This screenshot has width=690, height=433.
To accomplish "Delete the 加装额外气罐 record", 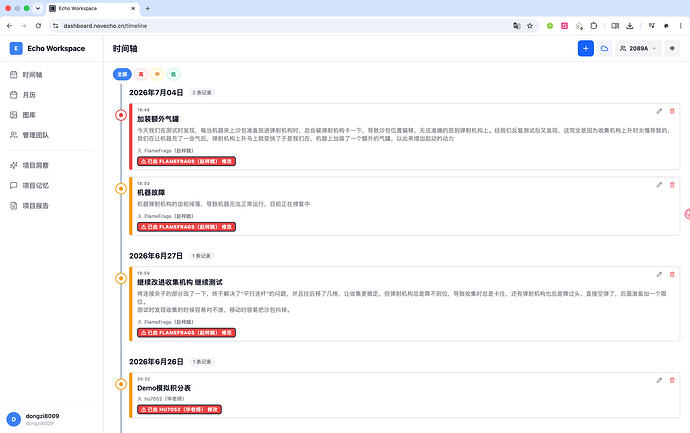I will pos(672,111).
